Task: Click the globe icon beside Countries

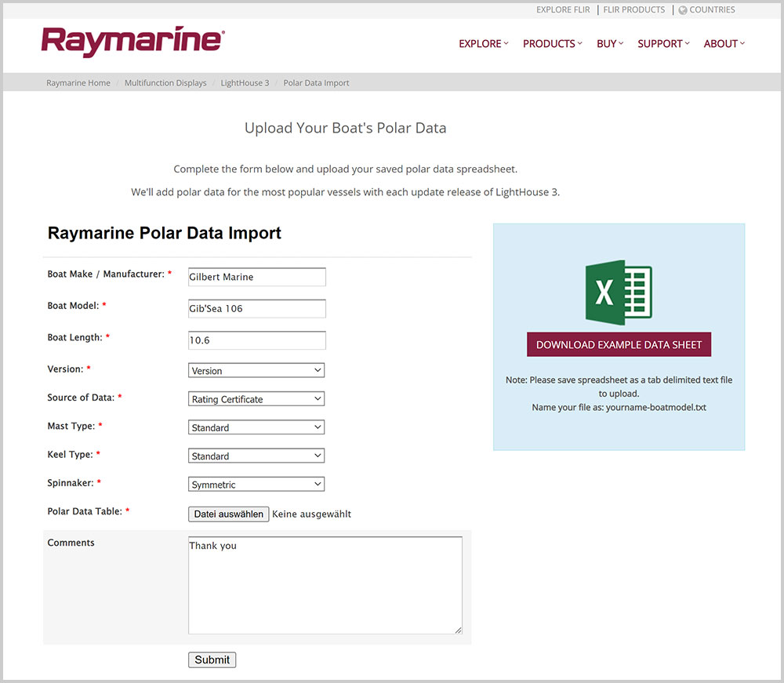Action: 683,10
